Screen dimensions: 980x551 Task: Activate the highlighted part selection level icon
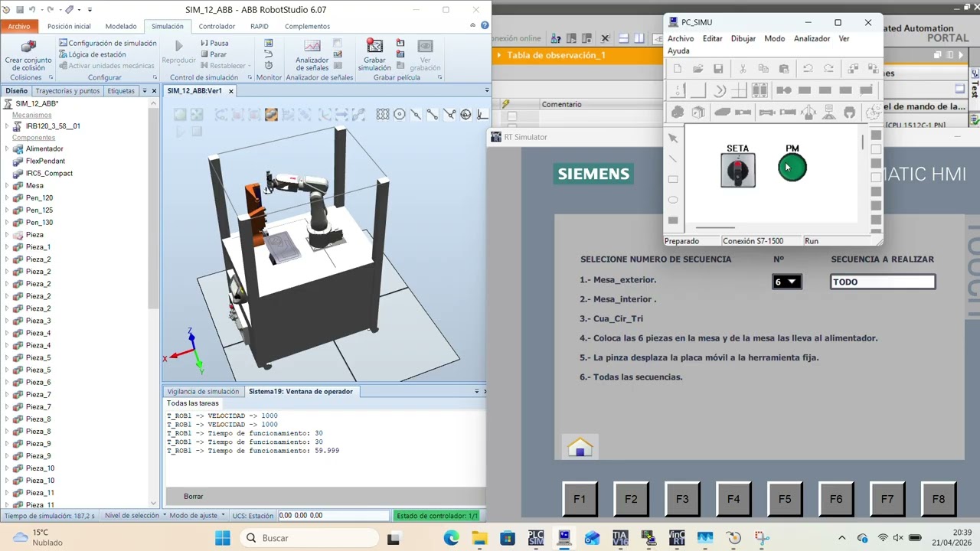tap(271, 115)
